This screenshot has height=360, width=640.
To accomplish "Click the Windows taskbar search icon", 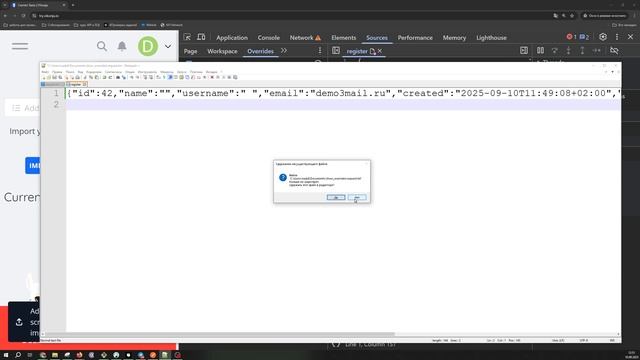I will pyautogui.click(x=18, y=355).
